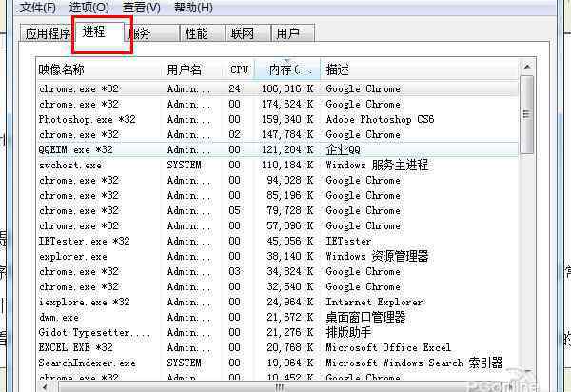Screen dimensions: 571x392
Task: Sort by 映像名称 column header
Action: tap(99, 69)
